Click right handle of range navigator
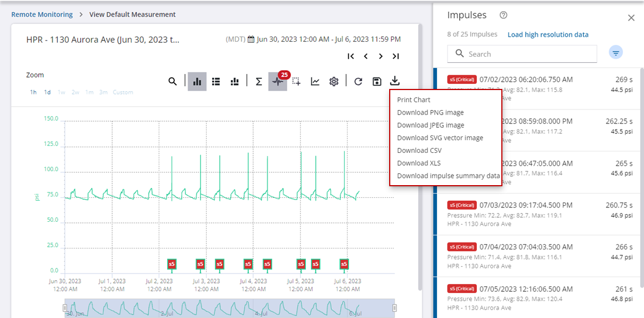 395,308
